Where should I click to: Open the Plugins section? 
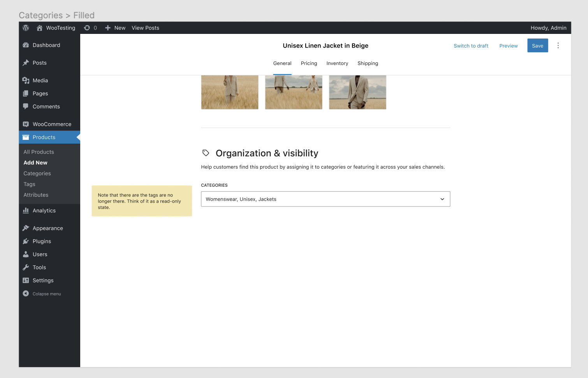[x=26, y=241]
